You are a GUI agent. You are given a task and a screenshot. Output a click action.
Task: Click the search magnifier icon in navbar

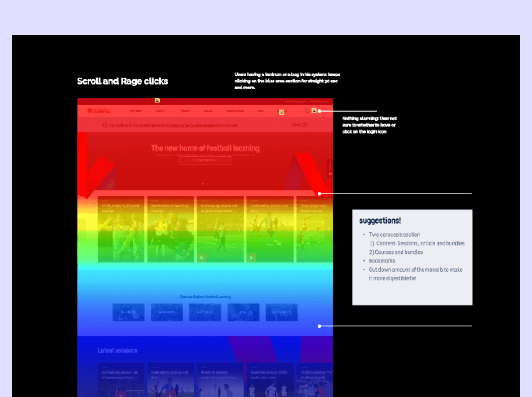coord(307,111)
